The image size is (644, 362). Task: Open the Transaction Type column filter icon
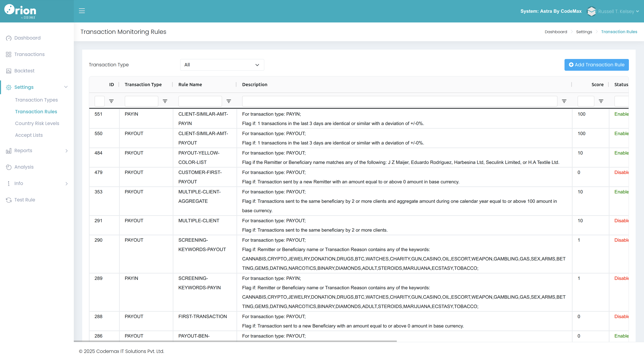point(165,101)
